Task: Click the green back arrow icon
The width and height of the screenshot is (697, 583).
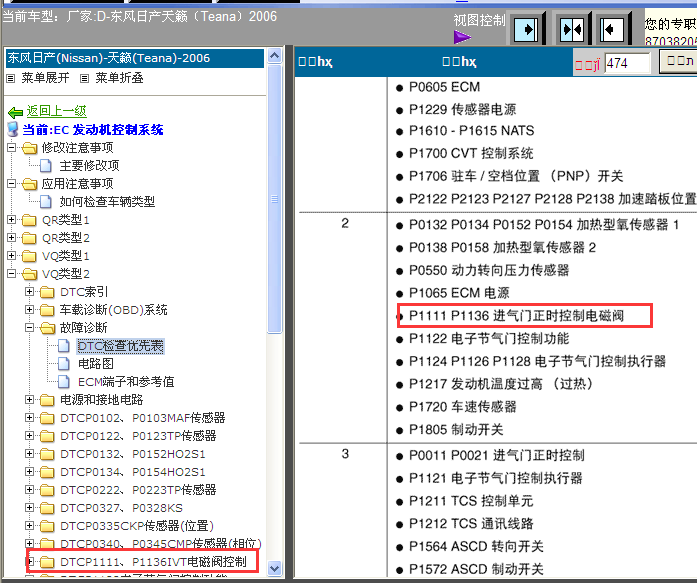Action: [x=16, y=112]
